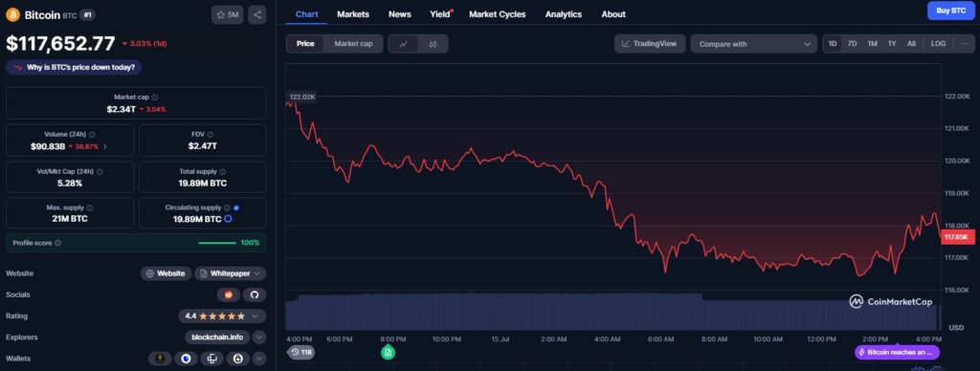Expand the Explorers chevron
The height and width of the screenshot is (371, 980).
259,338
